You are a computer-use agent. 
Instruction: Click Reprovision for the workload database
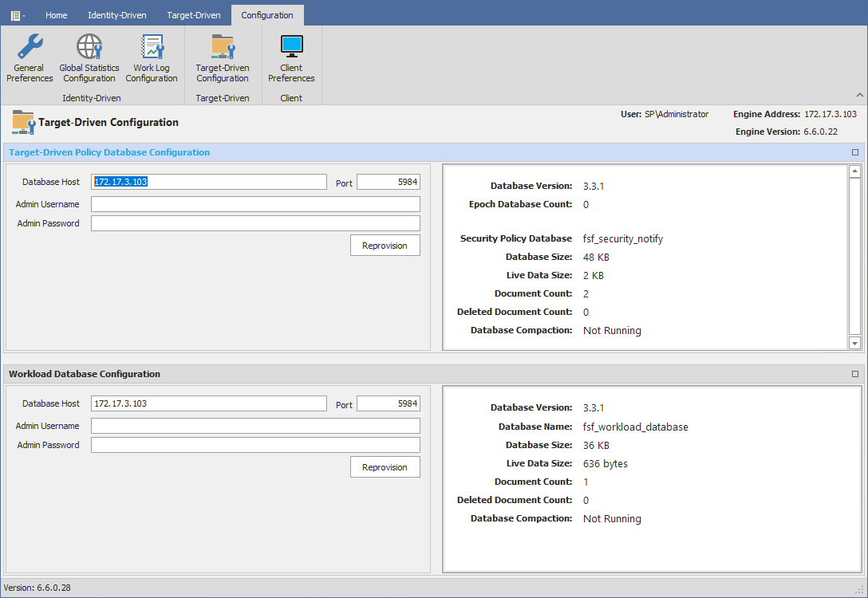[x=385, y=467]
